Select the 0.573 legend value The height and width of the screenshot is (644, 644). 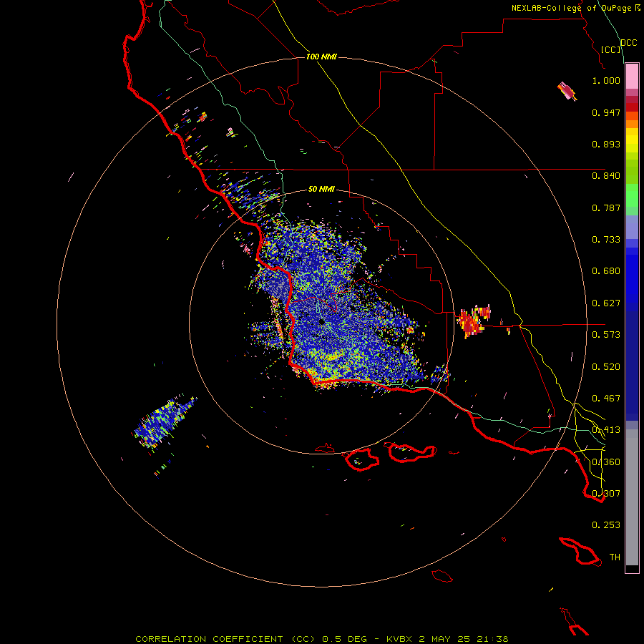[606, 335]
